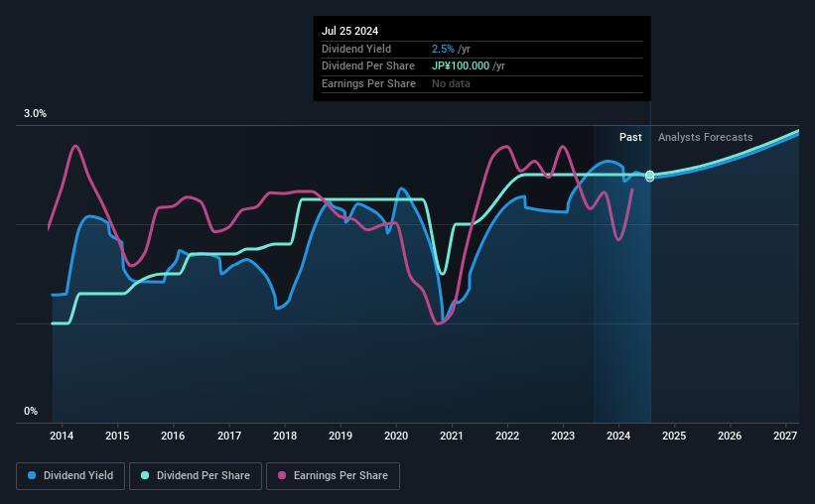The height and width of the screenshot is (504, 815).
Task: Click the 2018 x-axis year label
Action: [x=285, y=436]
